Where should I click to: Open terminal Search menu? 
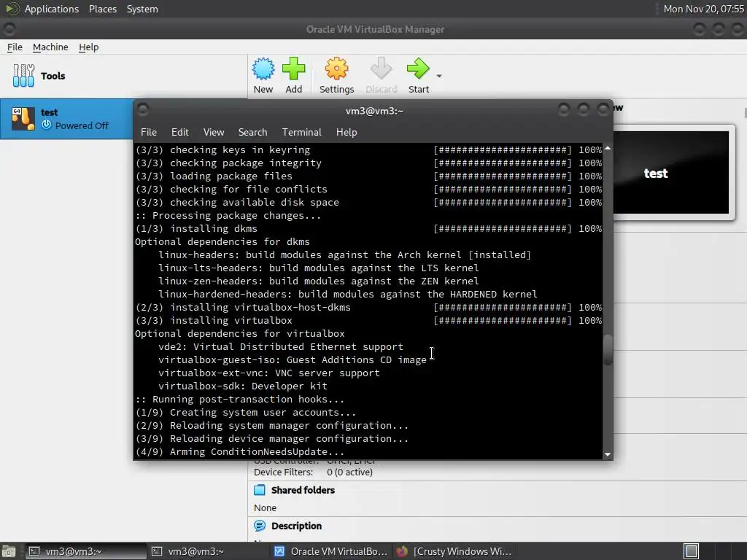[252, 133]
